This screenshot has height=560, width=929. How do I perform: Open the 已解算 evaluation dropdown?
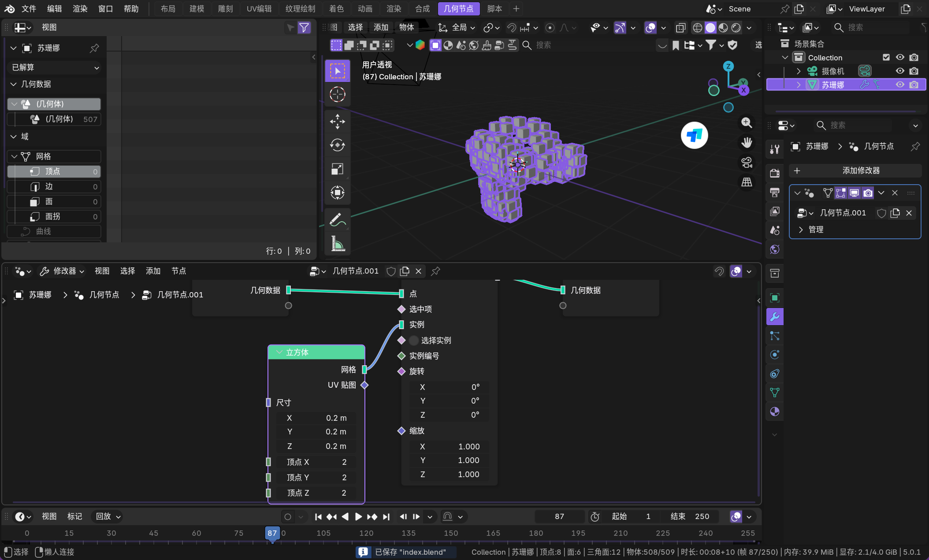[x=55, y=67]
